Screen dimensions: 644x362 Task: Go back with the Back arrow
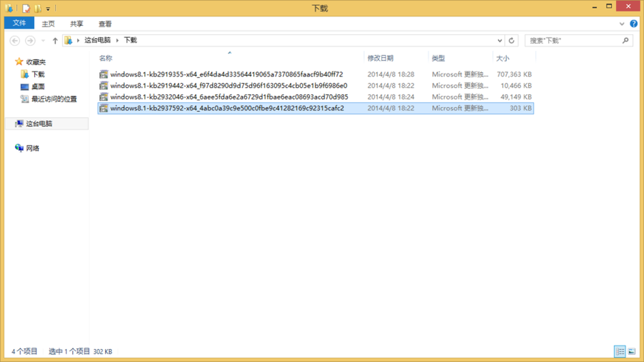pos(15,41)
